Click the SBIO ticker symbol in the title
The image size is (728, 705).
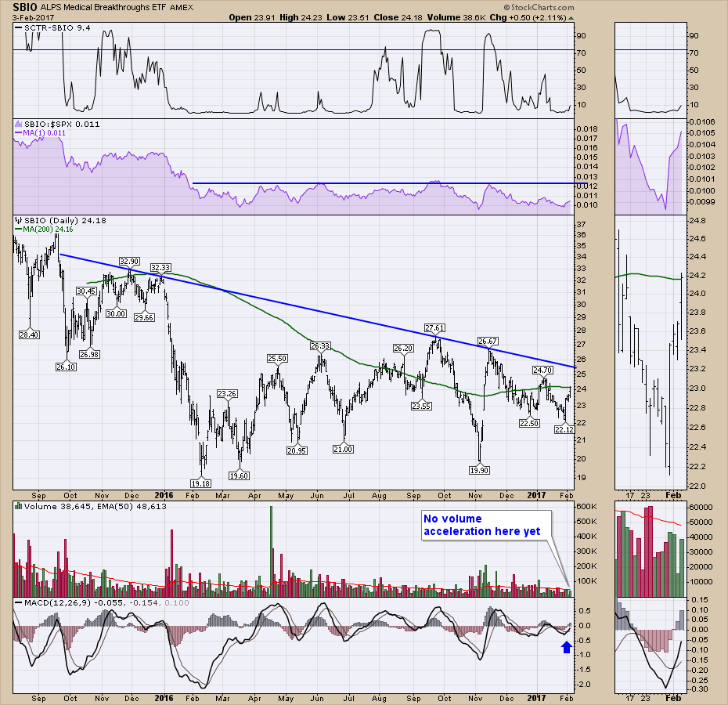[x=25, y=7]
